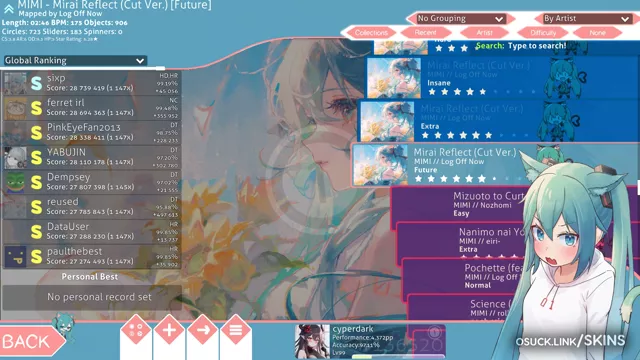Open the Global Ranking dropdown
Viewport: 640px width, 360px height.
(x=75, y=60)
